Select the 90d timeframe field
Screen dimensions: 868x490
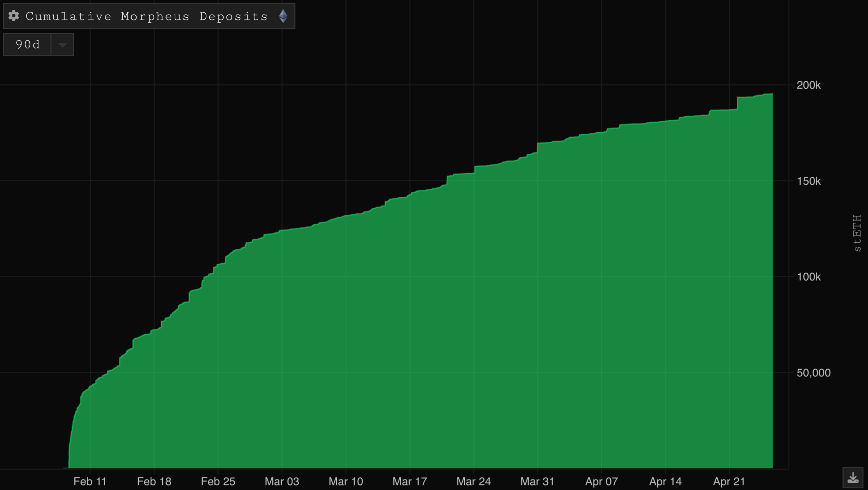pyautogui.click(x=28, y=45)
